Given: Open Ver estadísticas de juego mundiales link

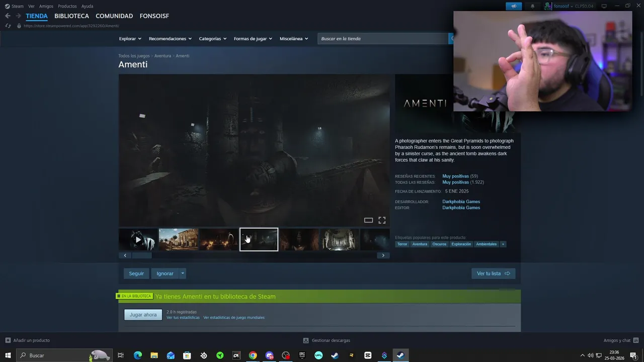Looking at the screenshot, I should click(234, 318).
